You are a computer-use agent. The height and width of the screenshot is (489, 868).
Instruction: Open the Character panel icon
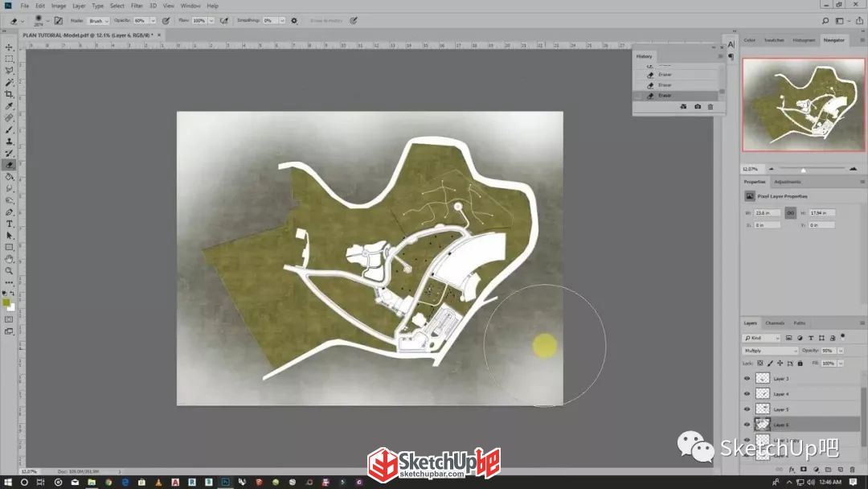(x=731, y=45)
